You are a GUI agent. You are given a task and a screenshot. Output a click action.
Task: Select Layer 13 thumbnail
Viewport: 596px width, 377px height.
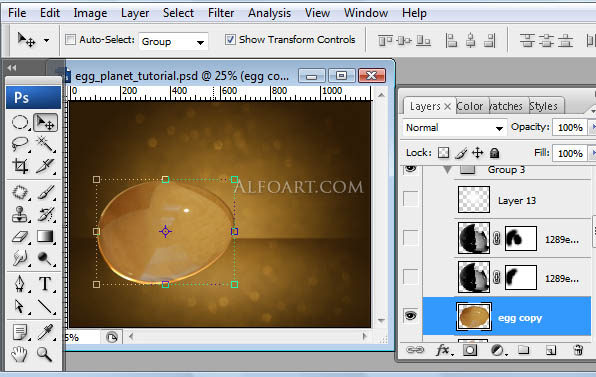[x=474, y=199]
